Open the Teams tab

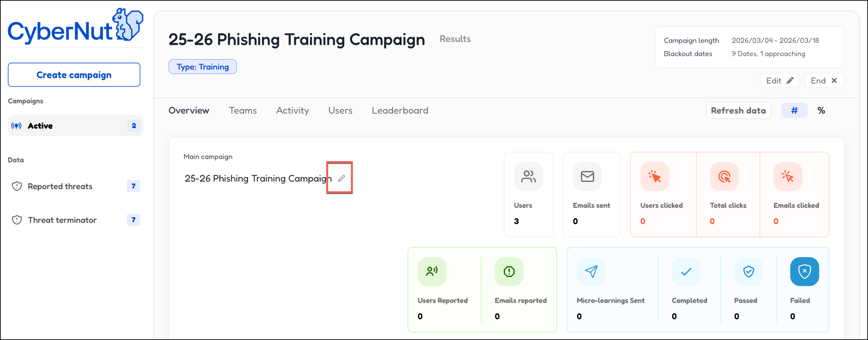coord(243,110)
